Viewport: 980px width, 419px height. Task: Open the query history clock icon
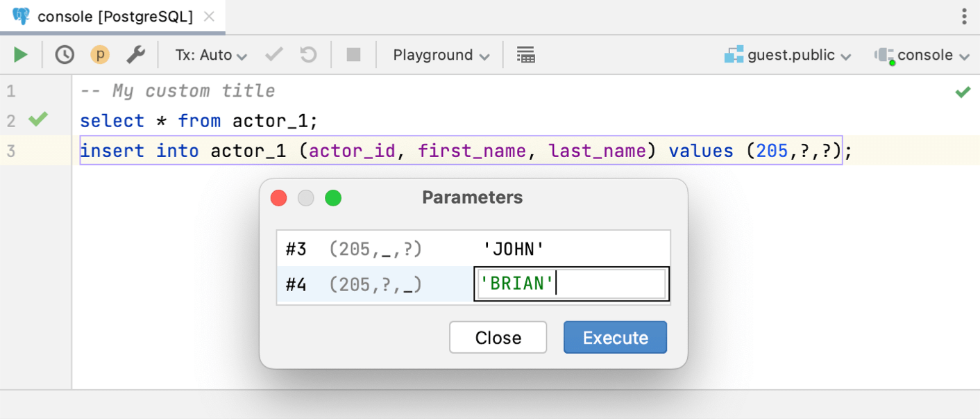point(64,54)
